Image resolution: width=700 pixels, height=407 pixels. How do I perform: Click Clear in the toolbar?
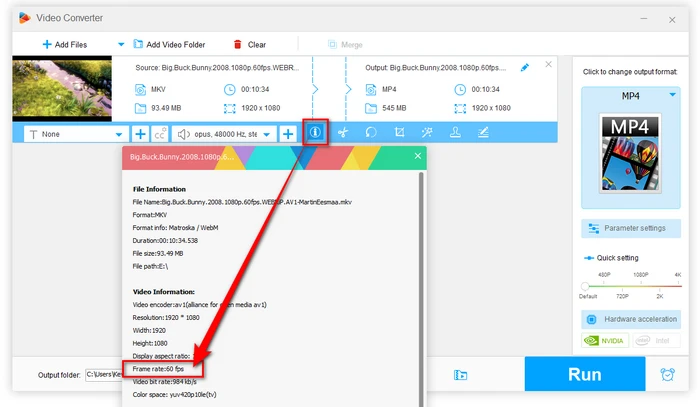pyautogui.click(x=249, y=44)
